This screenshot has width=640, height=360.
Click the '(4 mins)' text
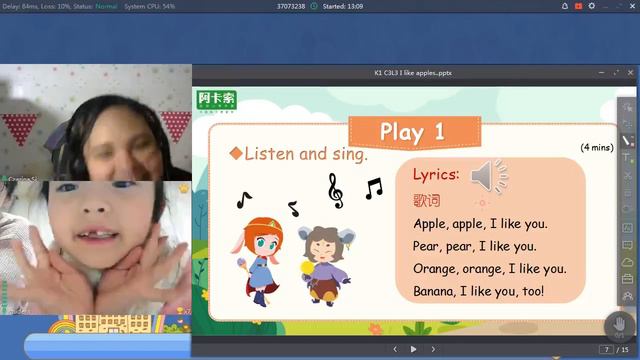tap(597, 147)
